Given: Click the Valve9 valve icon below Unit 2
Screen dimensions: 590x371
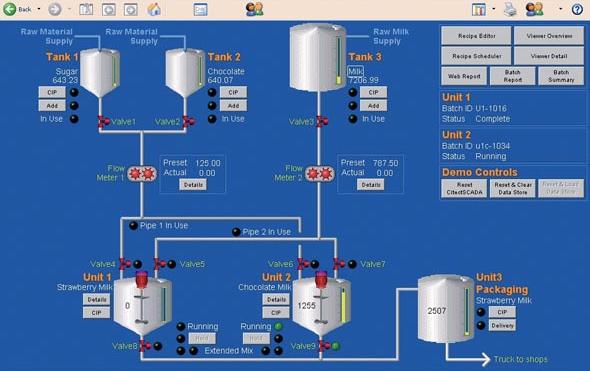Looking at the screenshot, I should click(324, 346).
